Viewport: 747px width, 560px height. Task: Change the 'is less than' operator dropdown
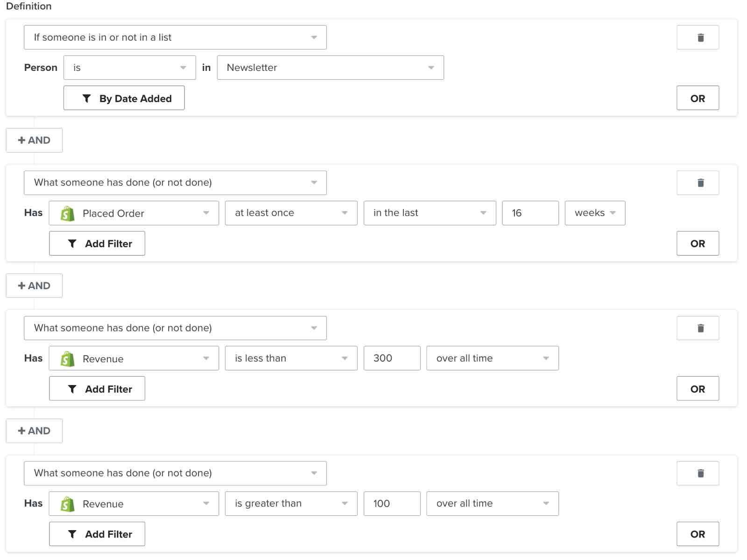290,358
